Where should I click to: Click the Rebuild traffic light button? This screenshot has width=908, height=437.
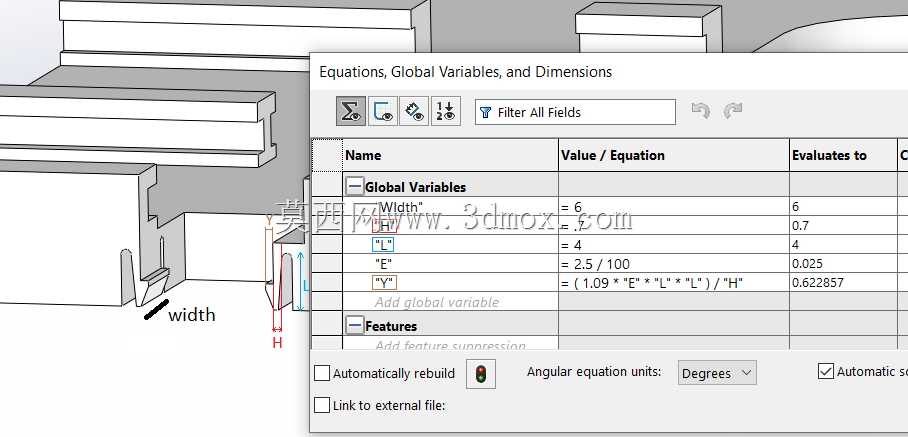coord(481,374)
